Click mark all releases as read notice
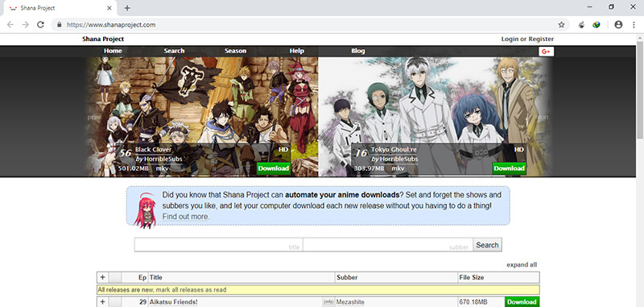The image size is (644, 307). tap(191, 290)
